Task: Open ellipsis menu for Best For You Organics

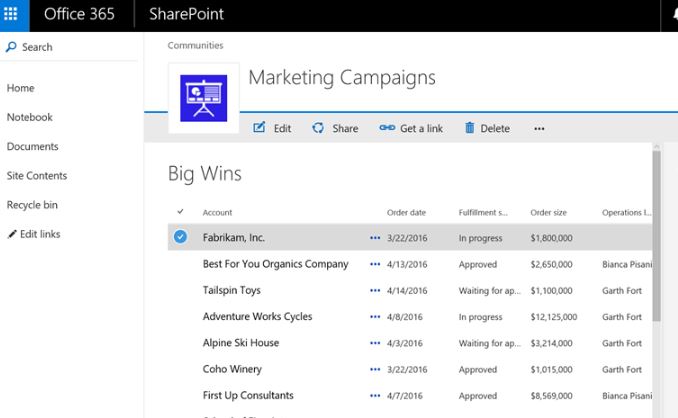Action: (375, 264)
